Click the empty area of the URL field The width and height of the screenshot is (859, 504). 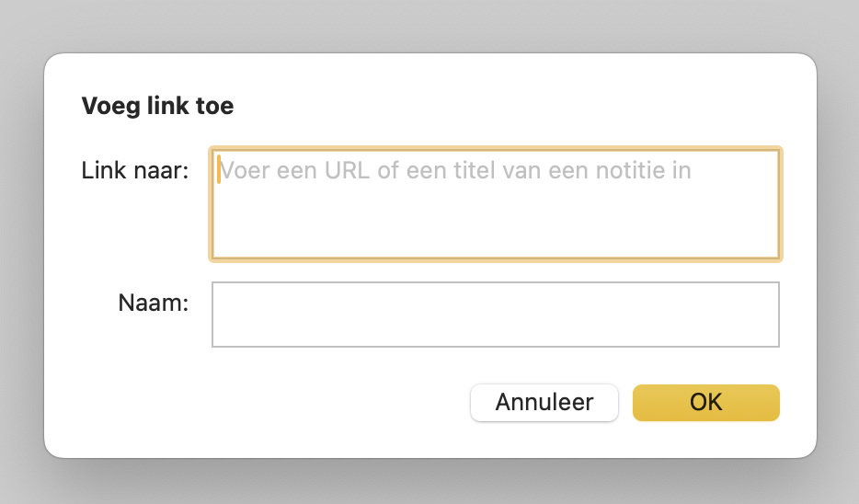tap(496, 225)
